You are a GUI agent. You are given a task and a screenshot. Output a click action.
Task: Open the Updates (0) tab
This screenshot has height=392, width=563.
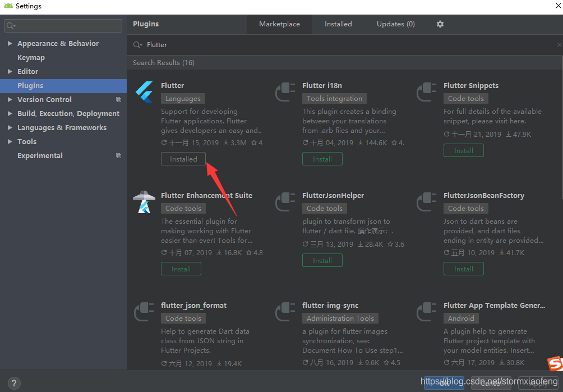[x=396, y=24]
